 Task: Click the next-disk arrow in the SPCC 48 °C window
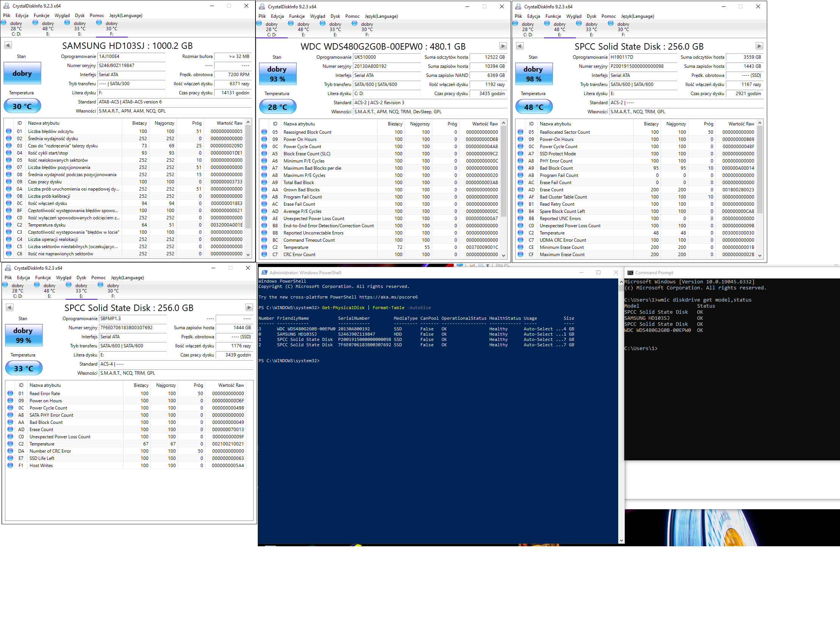[x=759, y=46]
